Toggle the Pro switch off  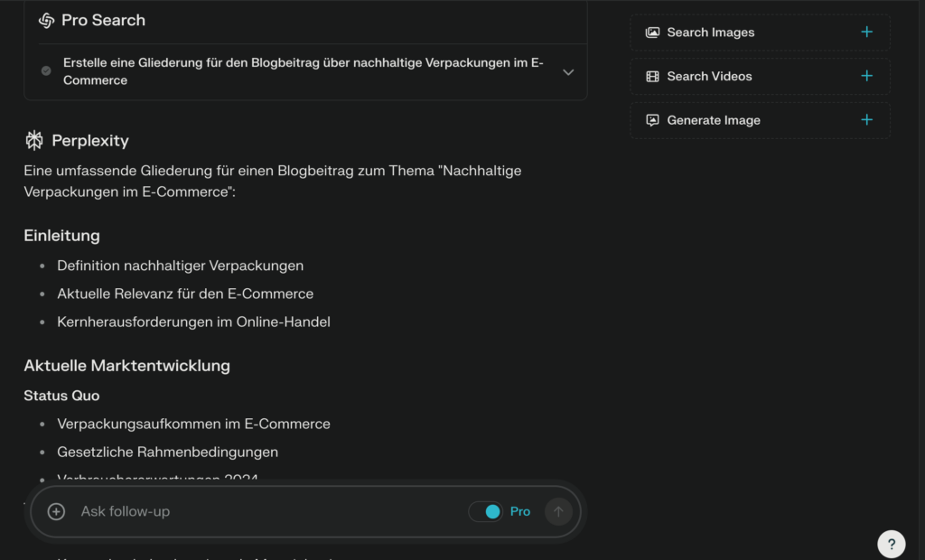486,511
